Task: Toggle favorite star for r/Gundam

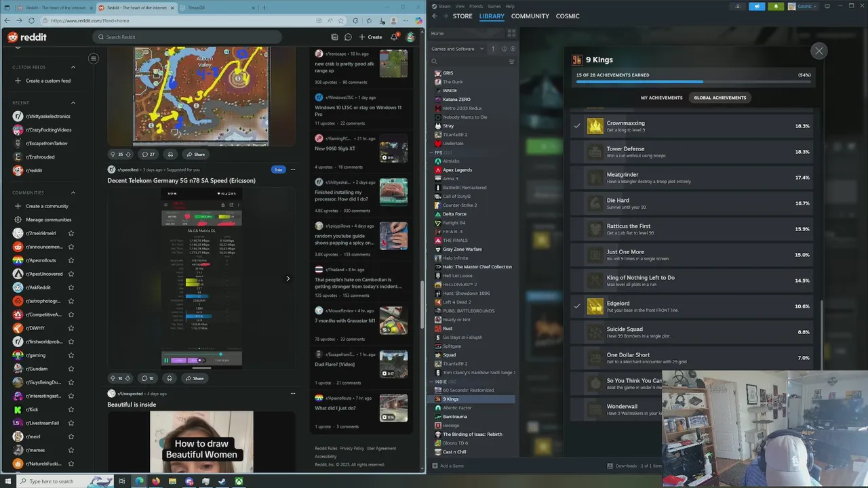Action: click(x=71, y=369)
